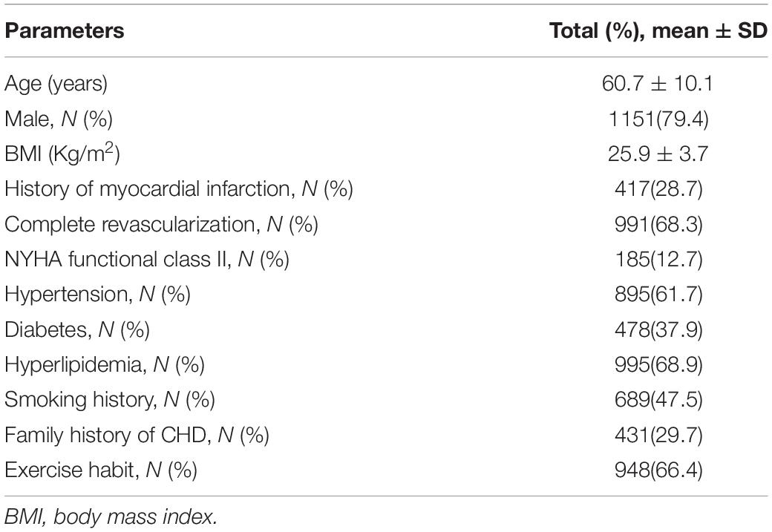Select the 995(68.9) hyperlipidemia value

click(658, 364)
